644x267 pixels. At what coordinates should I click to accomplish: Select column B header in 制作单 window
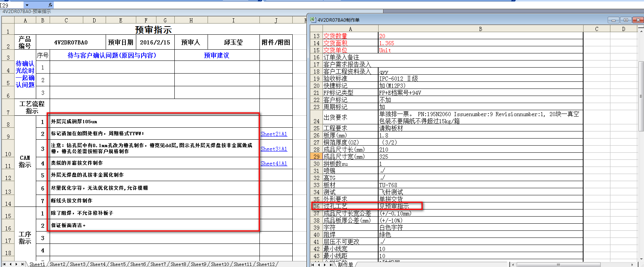(480, 29)
